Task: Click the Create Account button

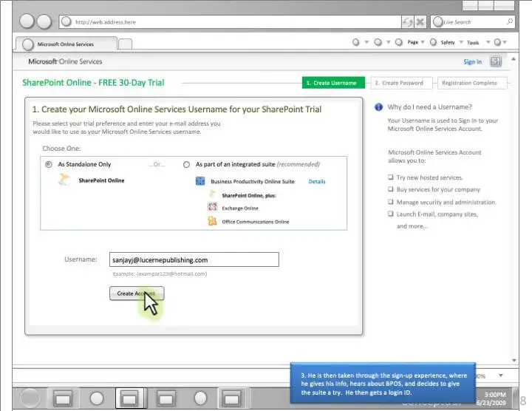Action: click(x=137, y=293)
